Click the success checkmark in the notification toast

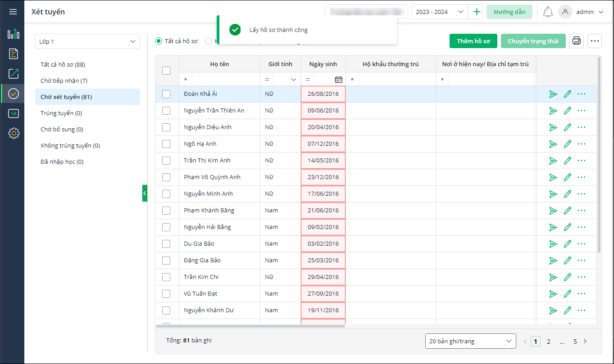[x=235, y=30]
